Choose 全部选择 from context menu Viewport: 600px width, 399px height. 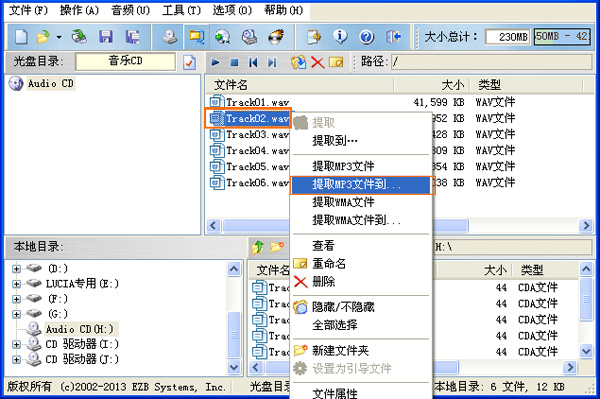(x=361, y=325)
